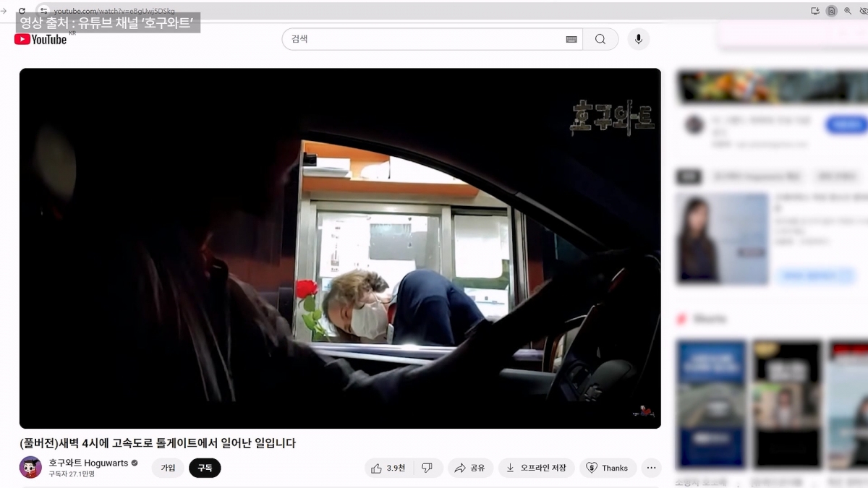Image resolution: width=868 pixels, height=488 pixels.
Task: Open the three-dot more actions menu
Action: coord(651,468)
